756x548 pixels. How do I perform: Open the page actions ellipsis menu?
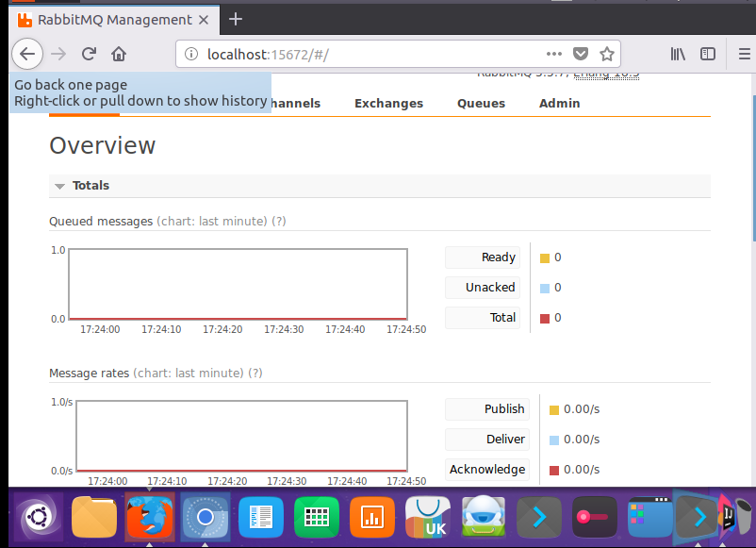click(x=554, y=54)
